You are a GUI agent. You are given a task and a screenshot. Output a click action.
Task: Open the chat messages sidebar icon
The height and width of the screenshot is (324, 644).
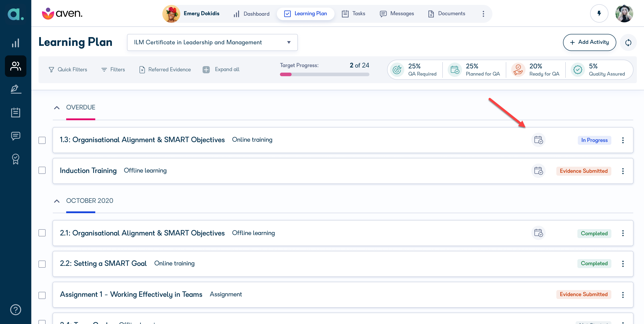coord(15,136)
